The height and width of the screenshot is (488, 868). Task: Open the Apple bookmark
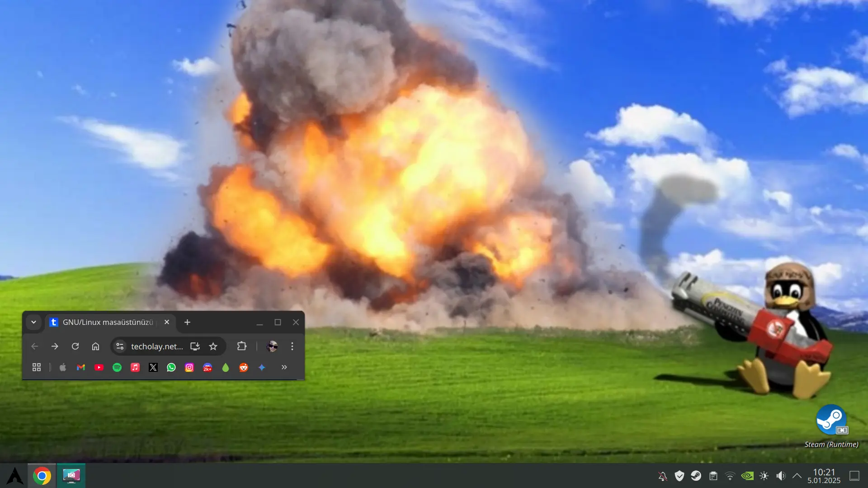click(x=63, y=367)
